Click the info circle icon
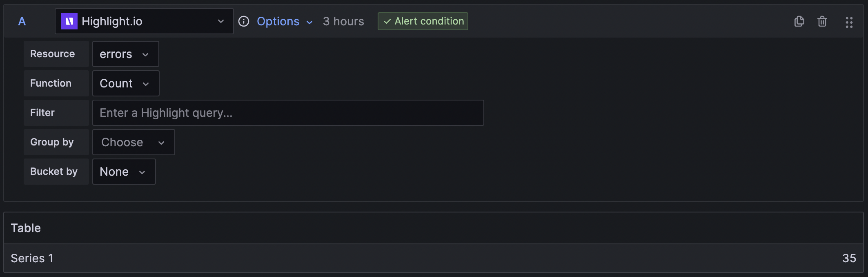The image size is (868, 277). click(244, 21)
